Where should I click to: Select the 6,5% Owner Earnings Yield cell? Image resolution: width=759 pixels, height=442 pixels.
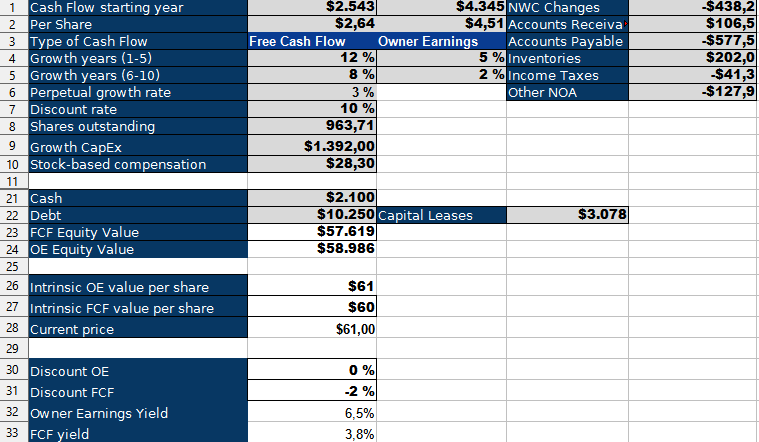[x=312, y=412]
